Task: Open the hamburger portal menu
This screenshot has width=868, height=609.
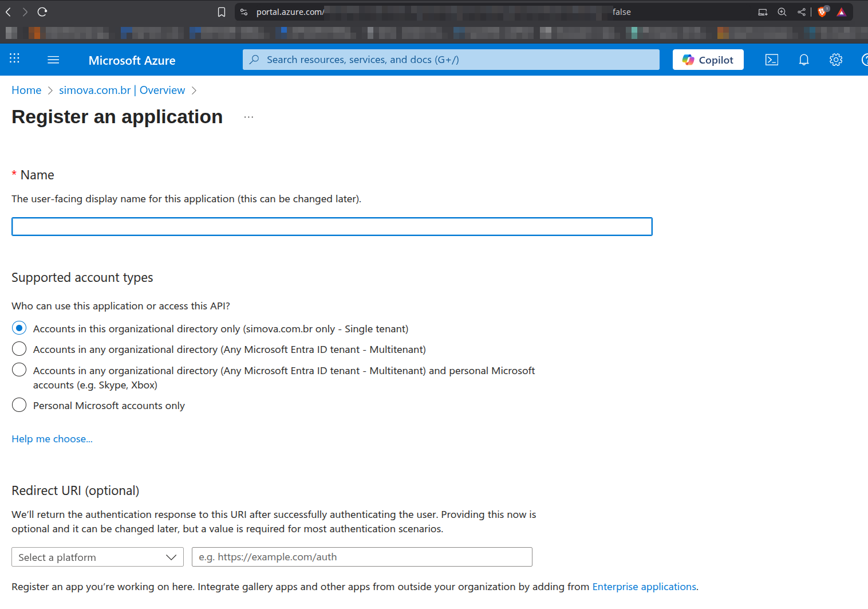Action: [53, 60]
